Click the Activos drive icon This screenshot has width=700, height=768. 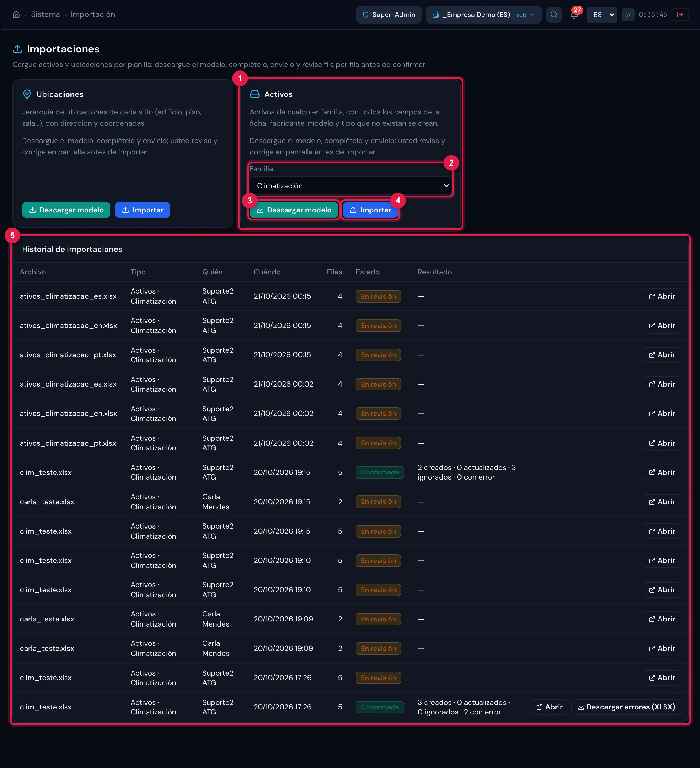(x=254, y=94)
